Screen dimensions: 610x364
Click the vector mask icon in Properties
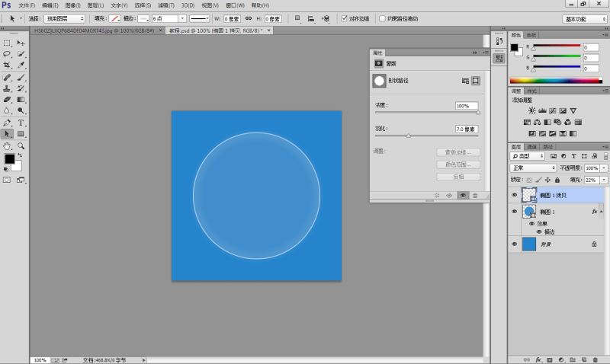[x=476, y=80]
